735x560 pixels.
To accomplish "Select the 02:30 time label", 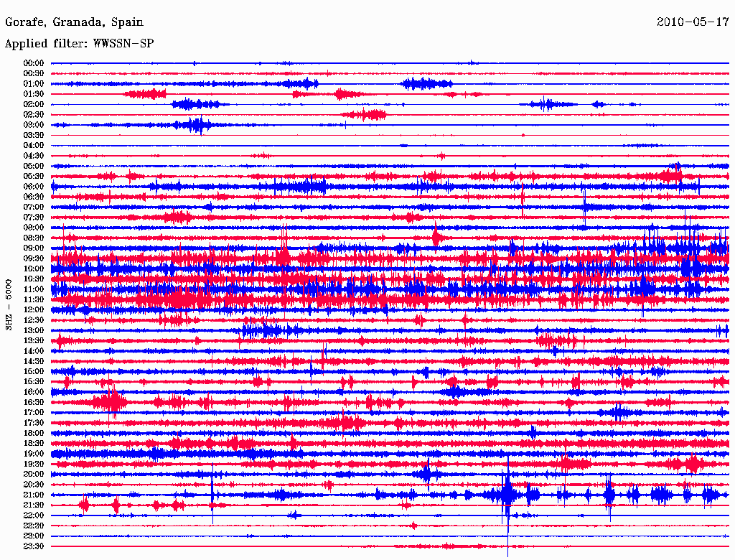I will coord(33,115).
